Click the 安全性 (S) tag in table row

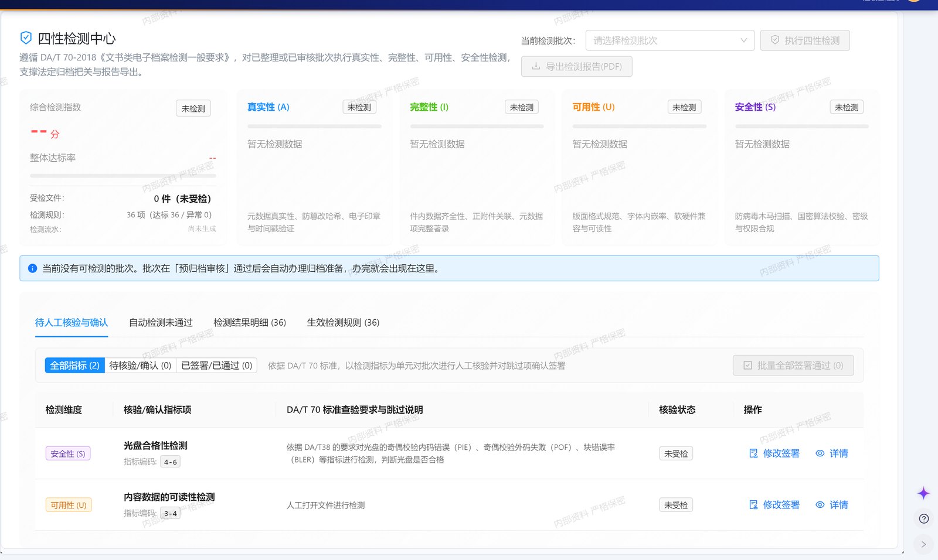68,453
